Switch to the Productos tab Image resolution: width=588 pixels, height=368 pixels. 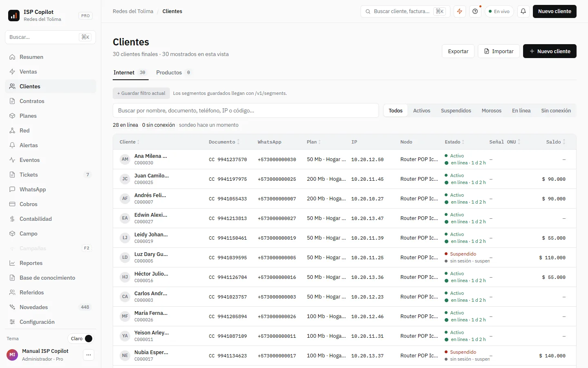[173, 72]
